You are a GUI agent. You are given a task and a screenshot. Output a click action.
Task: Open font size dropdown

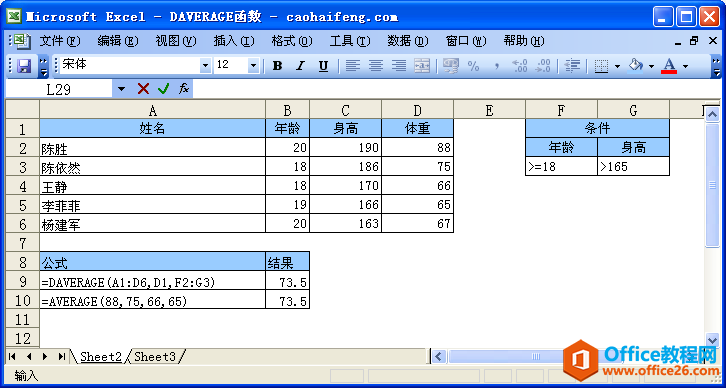pos(253,66)
